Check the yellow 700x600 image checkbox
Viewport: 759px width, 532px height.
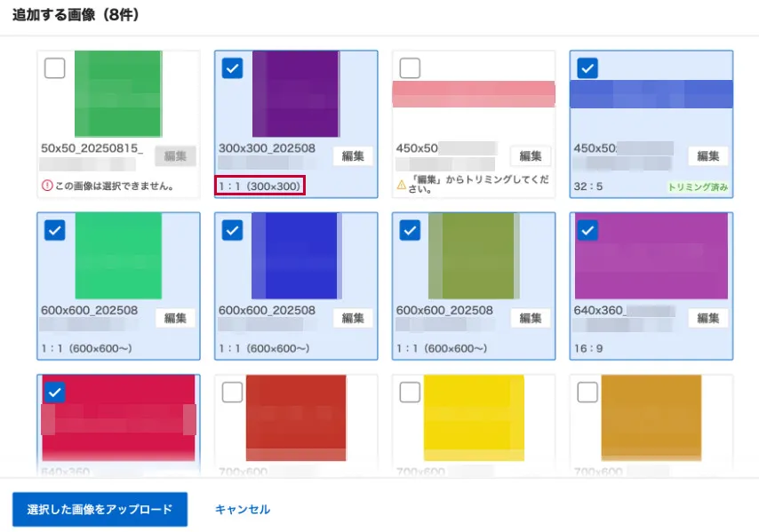click(x=410, y=392)
